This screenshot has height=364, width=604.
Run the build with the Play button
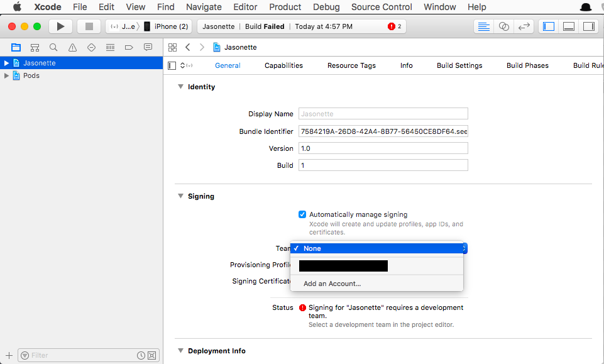[x=60, y=26]
